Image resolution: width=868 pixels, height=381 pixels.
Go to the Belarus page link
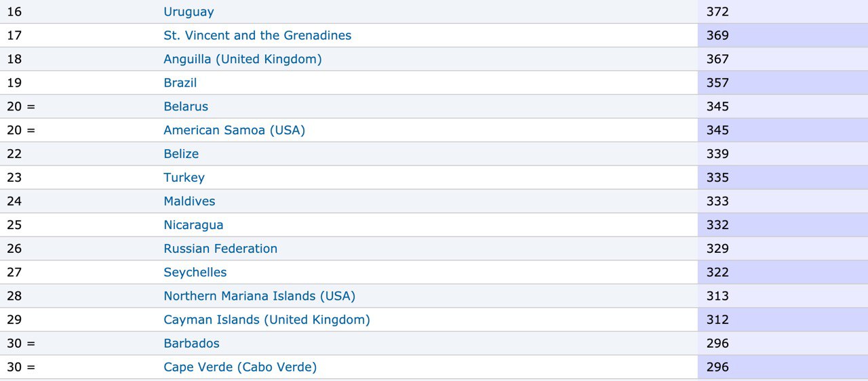186,106
